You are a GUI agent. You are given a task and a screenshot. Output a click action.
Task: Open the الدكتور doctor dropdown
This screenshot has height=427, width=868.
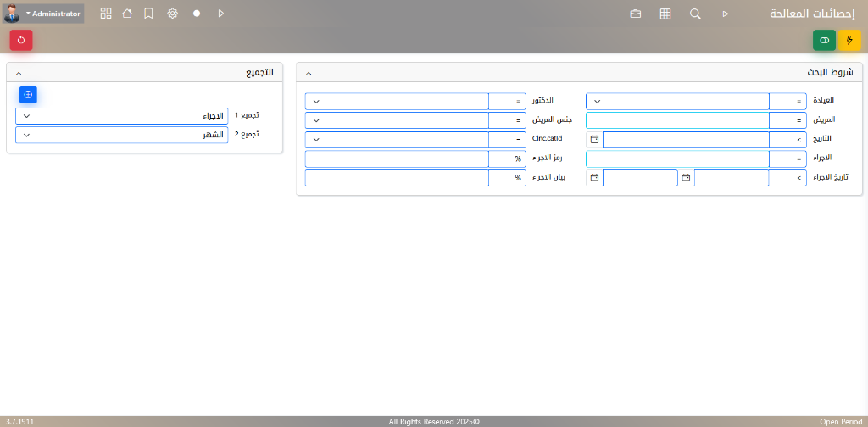click(x=396, y=102)
